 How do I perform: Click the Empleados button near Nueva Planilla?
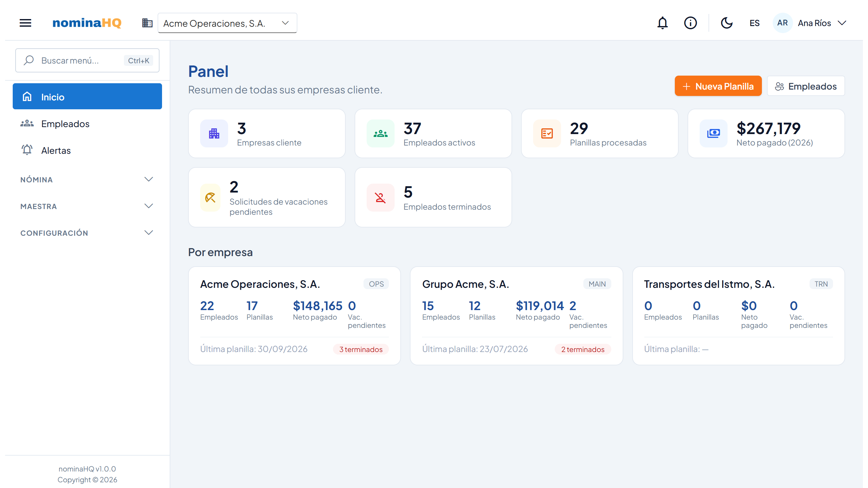click(806, 86)
